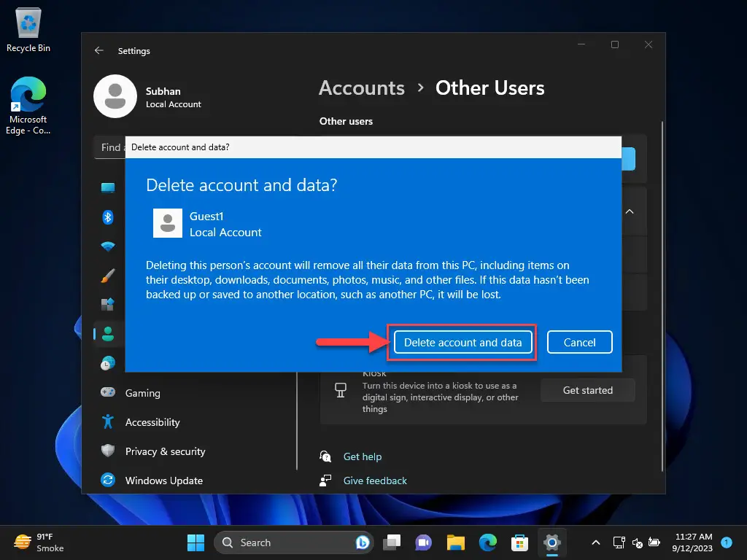Select the Bluetooth & devices sidebar icon

click(x=108, y=217)
